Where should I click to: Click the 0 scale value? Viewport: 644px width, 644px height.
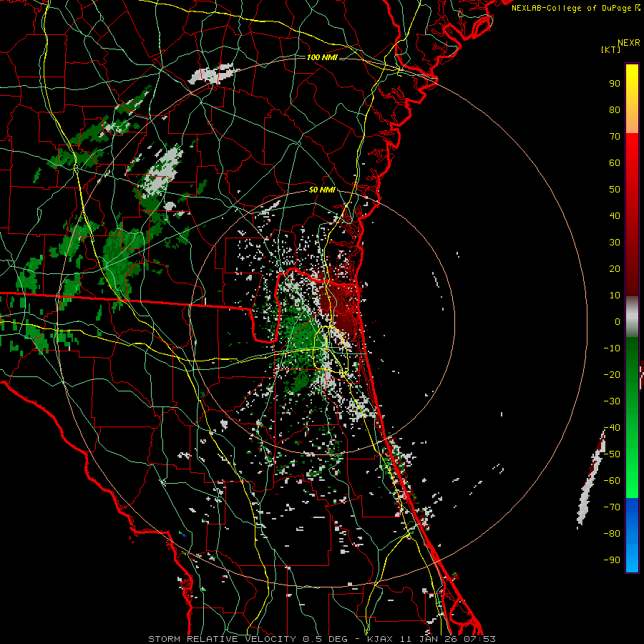(x=618, y=322)
